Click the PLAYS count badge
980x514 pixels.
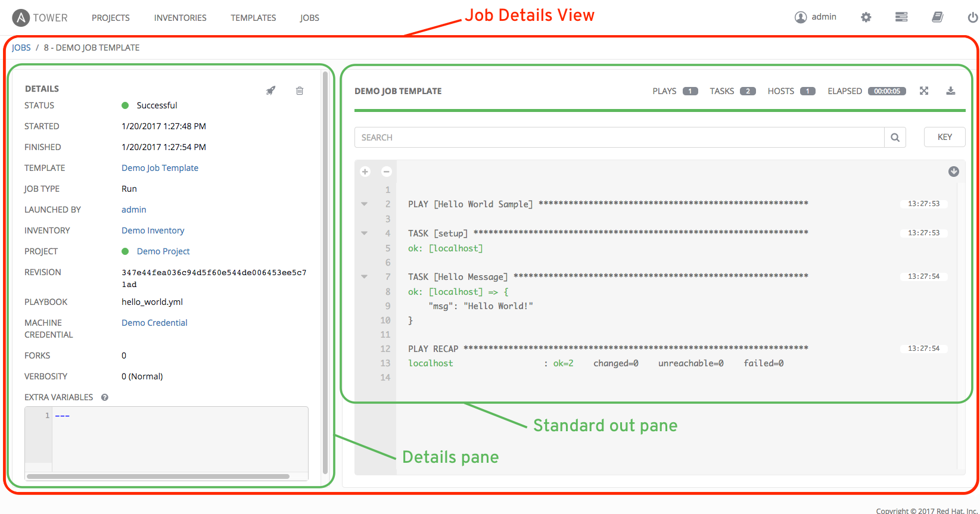click(x=690, y=91)
